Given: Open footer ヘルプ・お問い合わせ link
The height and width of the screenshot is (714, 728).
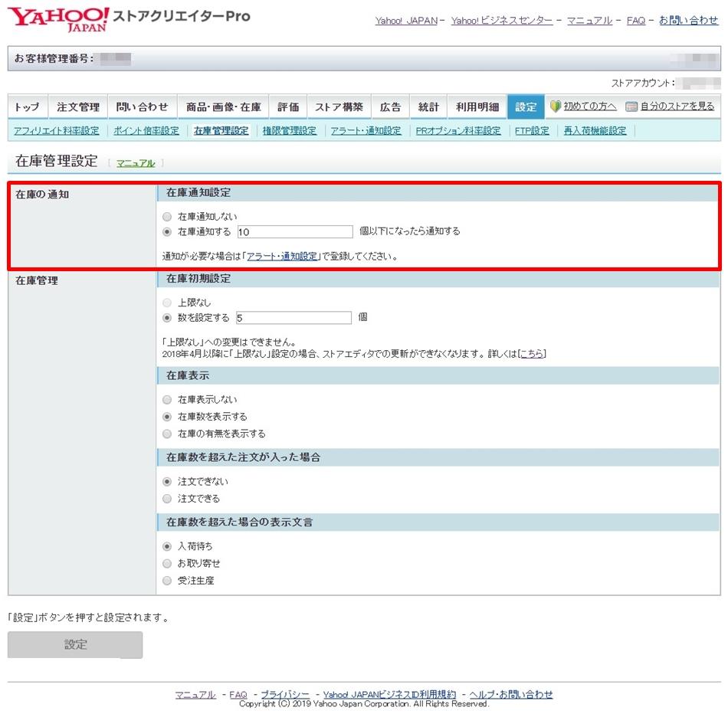Looking at the screenshot, I should coord(511,695).
